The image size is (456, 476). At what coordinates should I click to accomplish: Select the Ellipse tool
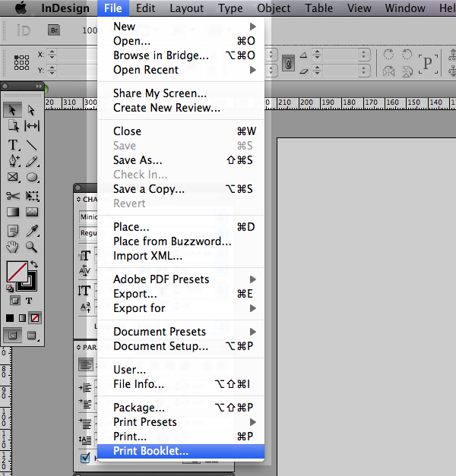point(32,177)
